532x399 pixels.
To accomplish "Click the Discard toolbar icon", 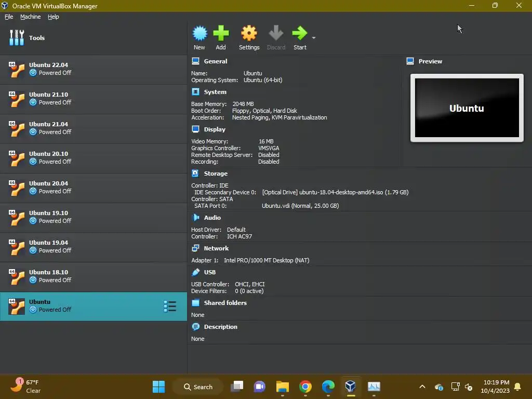I will click(276, 33).
